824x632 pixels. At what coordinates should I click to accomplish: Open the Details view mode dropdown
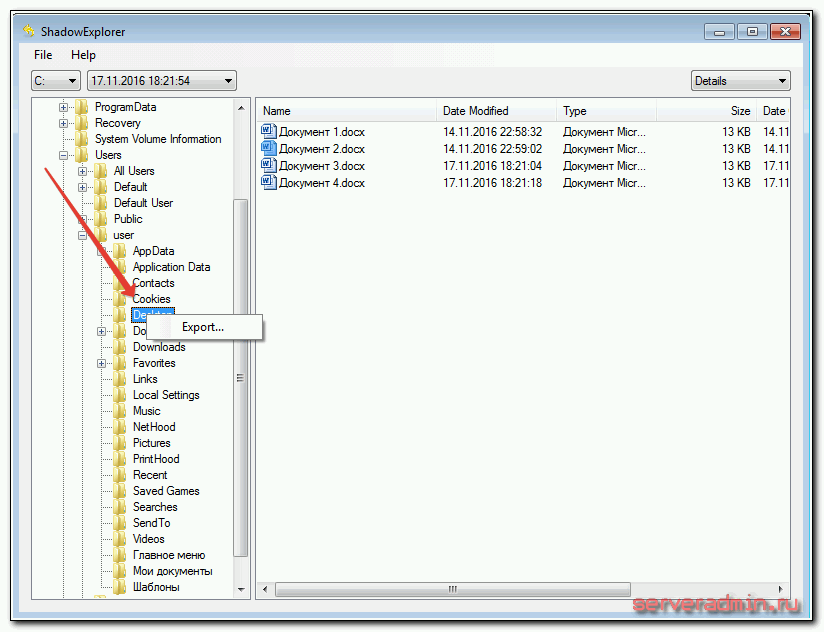pos(740,81)
